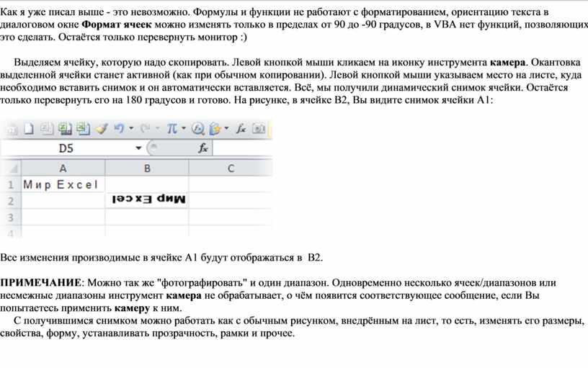Select row 1 header
Viewport: 588px width, 368px height.
point(10,185)
